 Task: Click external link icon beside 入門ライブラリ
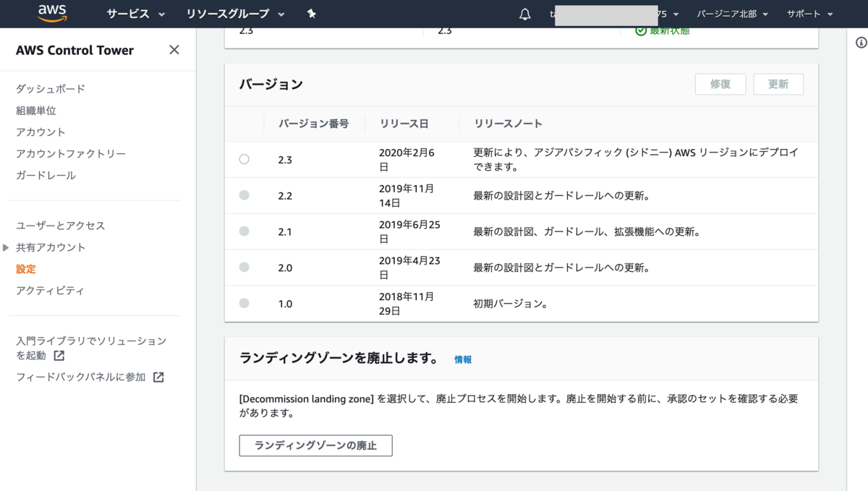59,356
